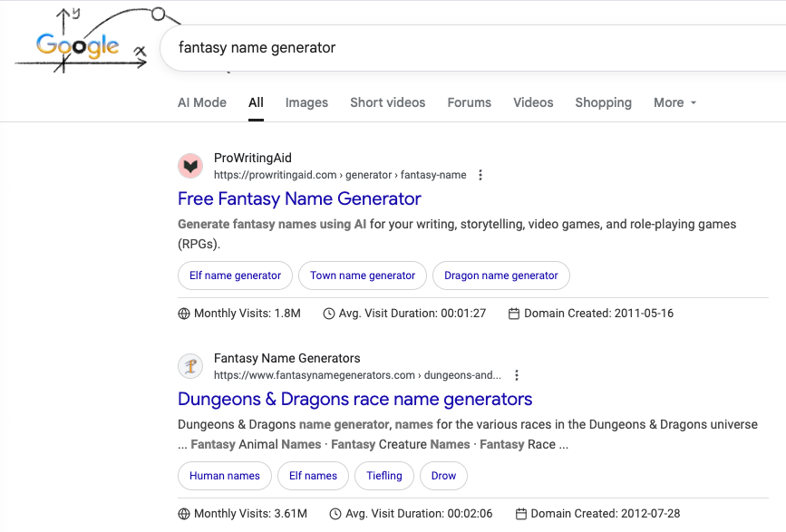
Task: Switch to the Images tab
Action: (x=306, y=102)
